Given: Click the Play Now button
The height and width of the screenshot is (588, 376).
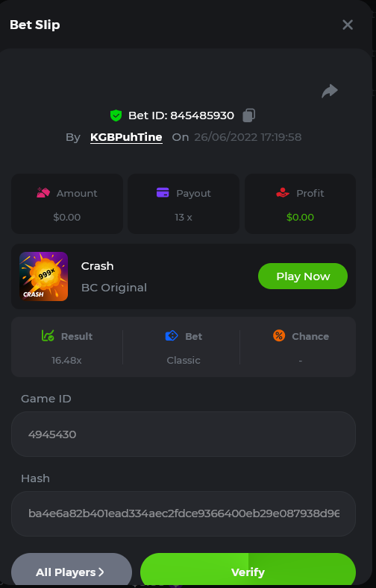Looking at the screenshot, I should pyautogui.click(x=303, y=276).
